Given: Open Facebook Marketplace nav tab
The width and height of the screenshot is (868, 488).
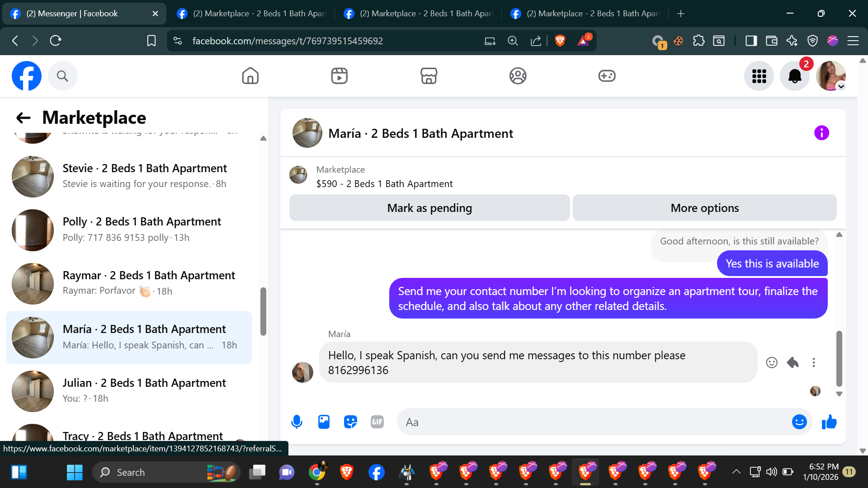Looking at the screenshot, I should point(429,76).
